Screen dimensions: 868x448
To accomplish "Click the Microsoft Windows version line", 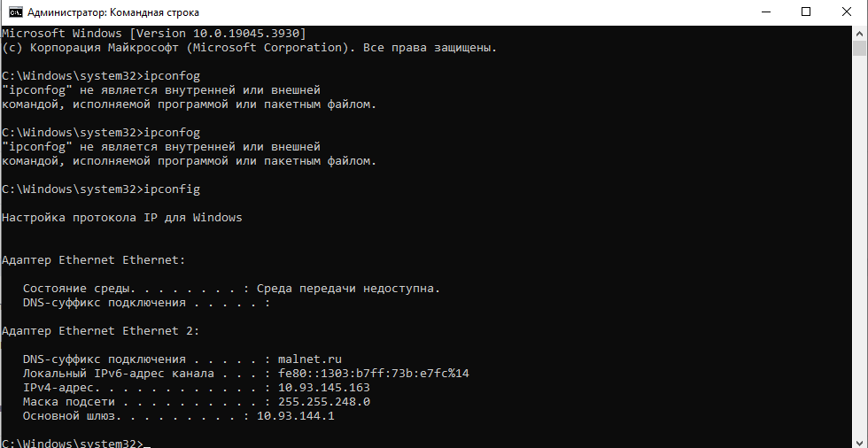I will pos(154,33).
